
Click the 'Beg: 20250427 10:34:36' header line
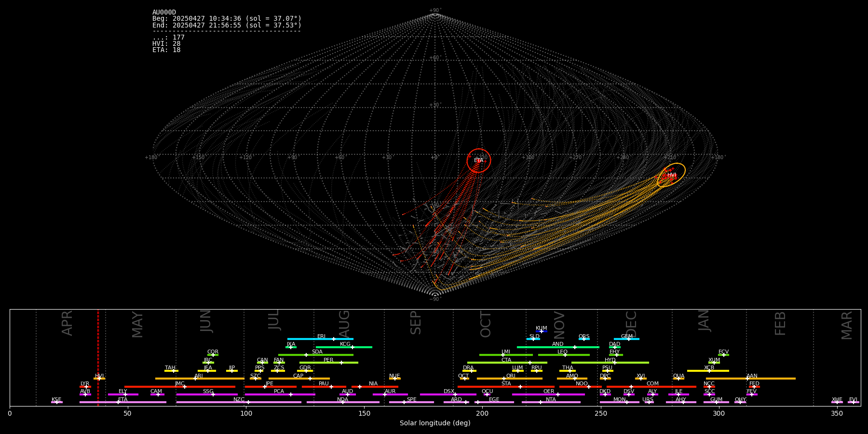click(x=227, y=19)
